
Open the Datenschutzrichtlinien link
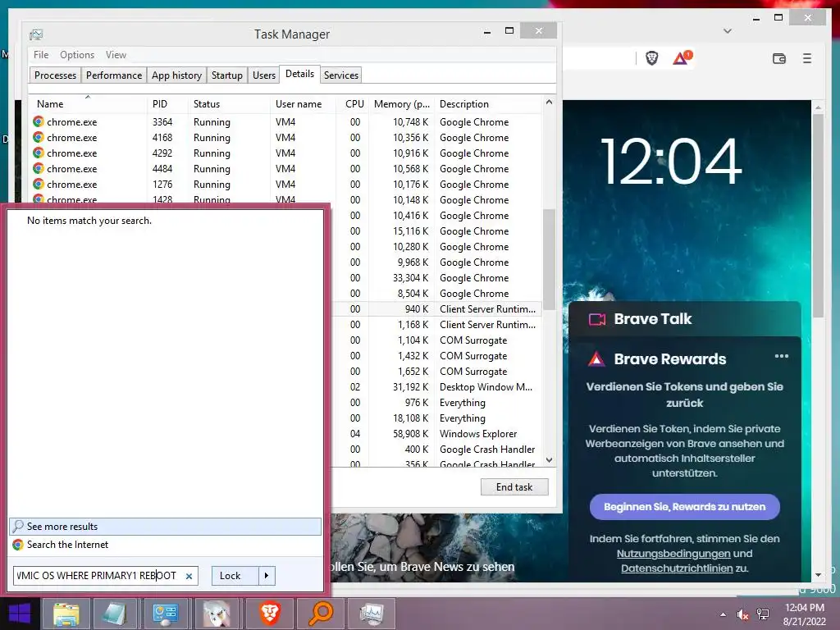[x=677, y=568]
